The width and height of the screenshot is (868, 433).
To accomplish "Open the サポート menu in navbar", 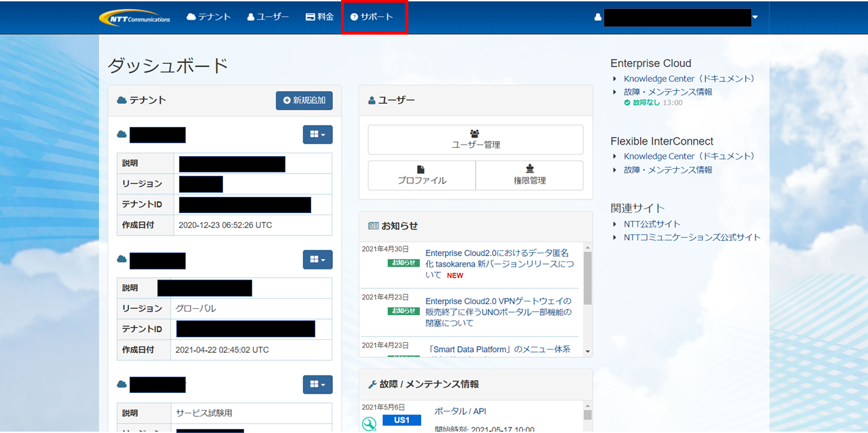I will point(372,17).
